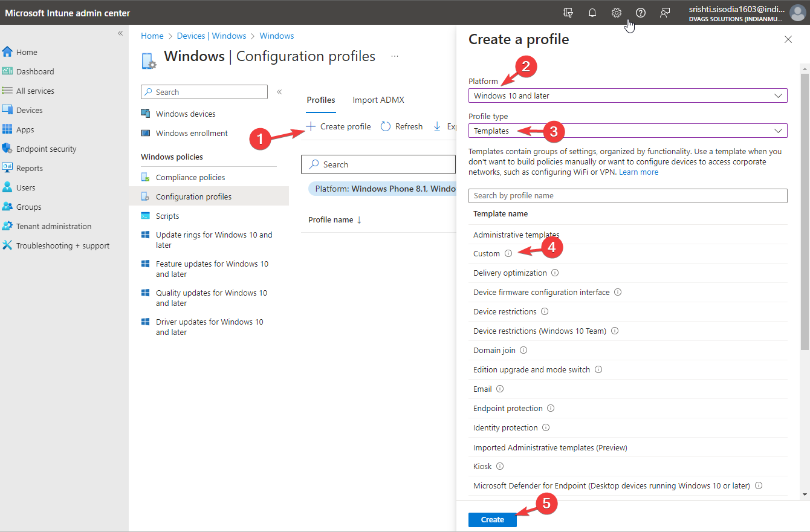Open portal settings via the gear icon
The image size is (810, 532).
(616, 13)
